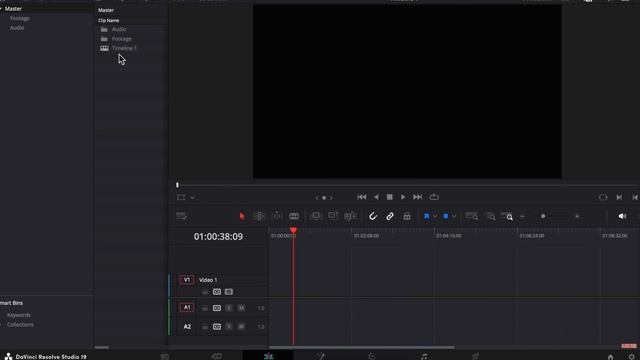Screen dimensions: 640x360
Task: Click the Full Extent Zoom icon
Action: tap(472, 216)
